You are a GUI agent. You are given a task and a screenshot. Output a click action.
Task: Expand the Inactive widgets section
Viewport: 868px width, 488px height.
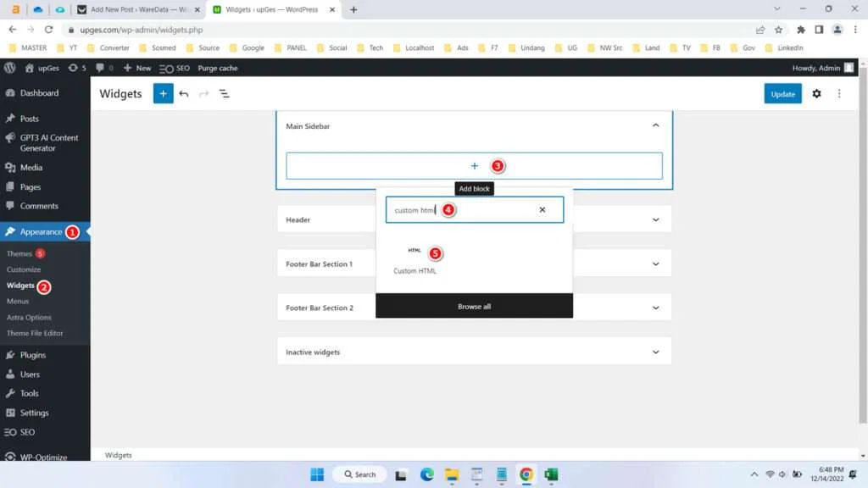pyautogui.click(x=655, y=351)
